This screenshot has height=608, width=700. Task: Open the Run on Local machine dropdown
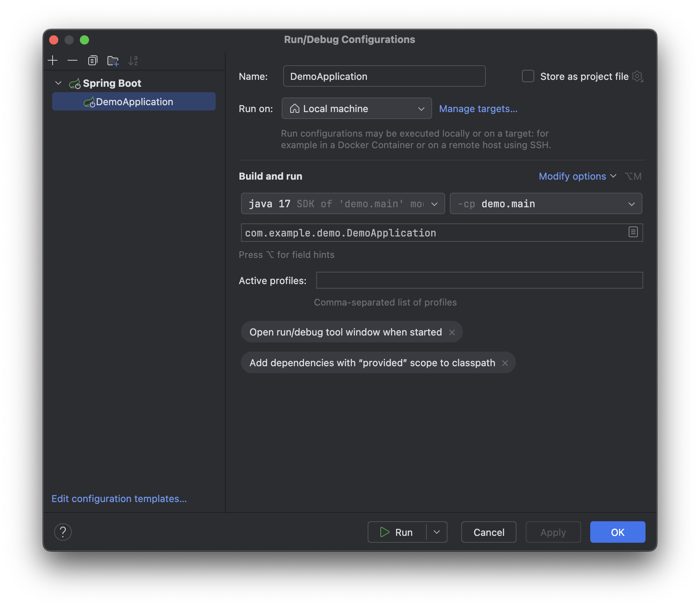(357, 109)
